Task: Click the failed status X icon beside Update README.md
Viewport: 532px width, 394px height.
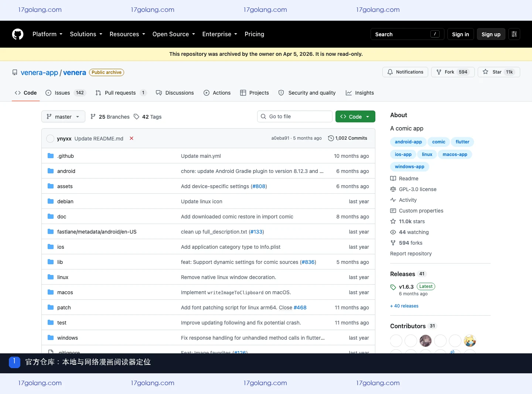Action: [x=132, y=138]
